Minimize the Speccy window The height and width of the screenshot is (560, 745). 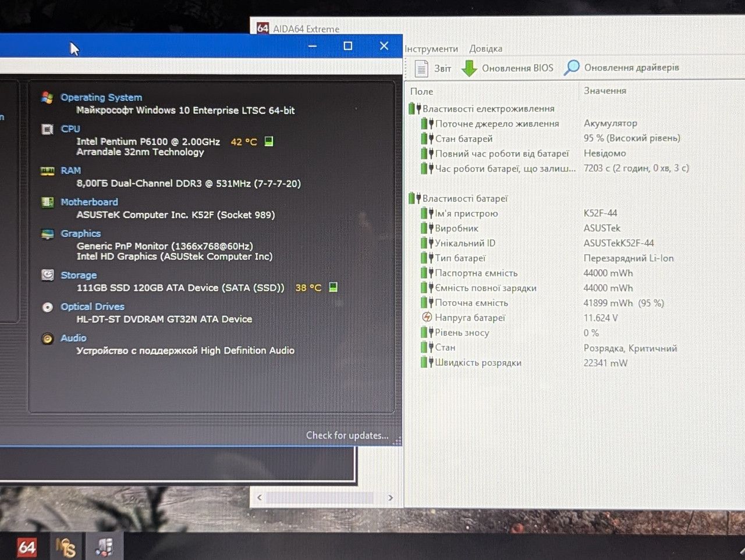[313, 46]
